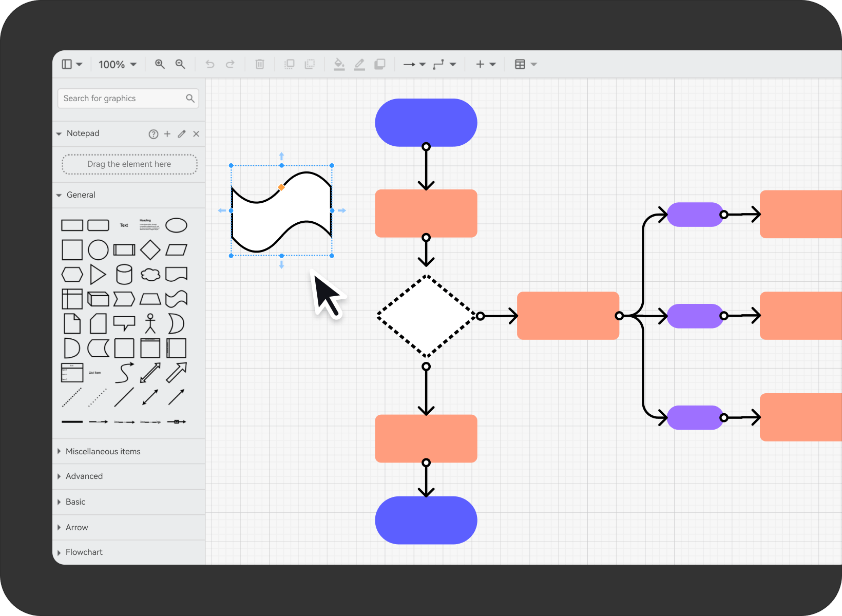842x616 pixels.
Task: Expand the Flowchart shapes section
Action: [84, 552]
